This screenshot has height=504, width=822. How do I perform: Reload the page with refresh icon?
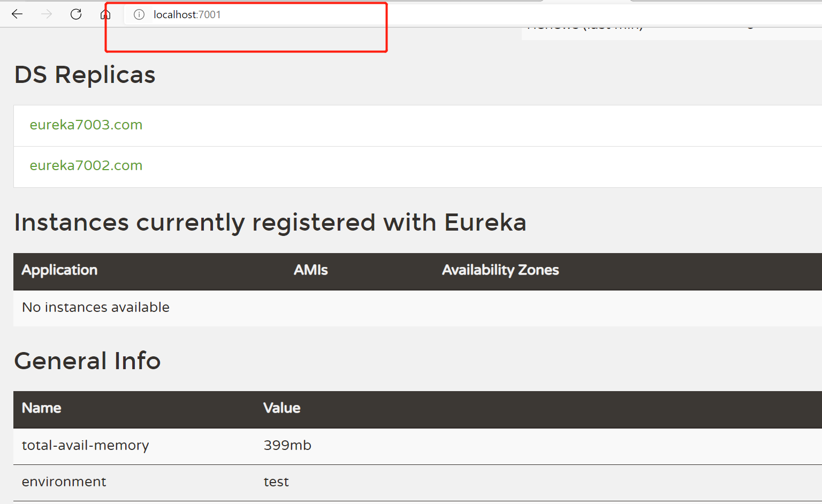(76, 14)
